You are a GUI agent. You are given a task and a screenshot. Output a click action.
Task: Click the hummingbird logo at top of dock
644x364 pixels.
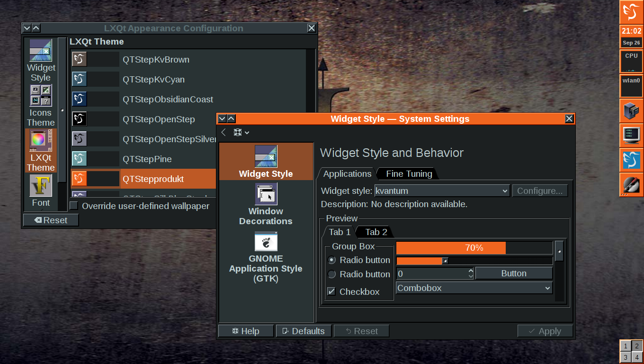point(631,12)
